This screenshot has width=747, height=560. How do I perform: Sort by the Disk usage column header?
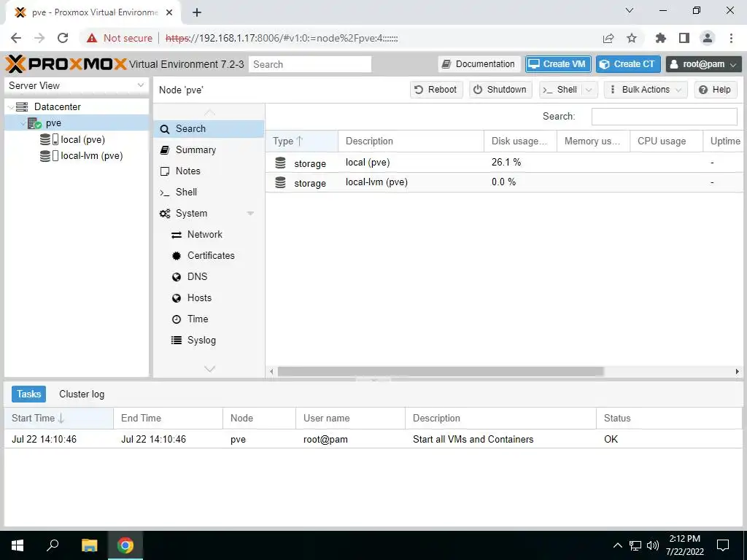(x=520, y=141)
